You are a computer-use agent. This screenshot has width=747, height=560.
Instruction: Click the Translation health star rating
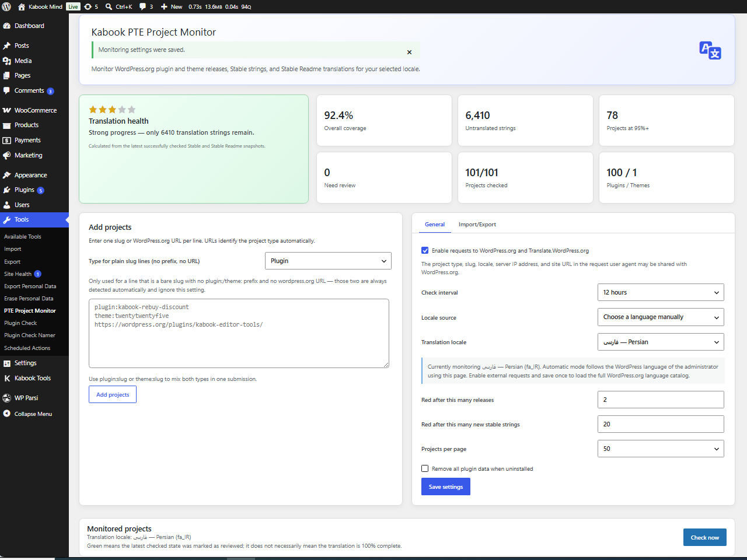(x=112, y=109)
